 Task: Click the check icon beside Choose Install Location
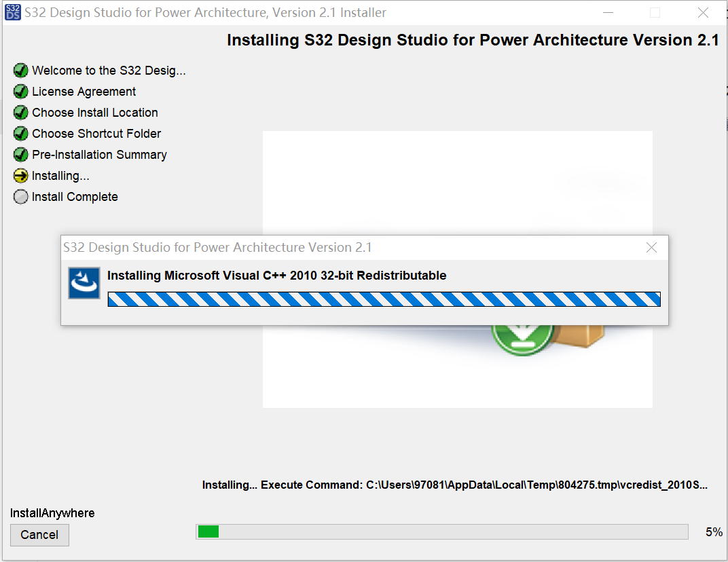(x=20, y=112)
